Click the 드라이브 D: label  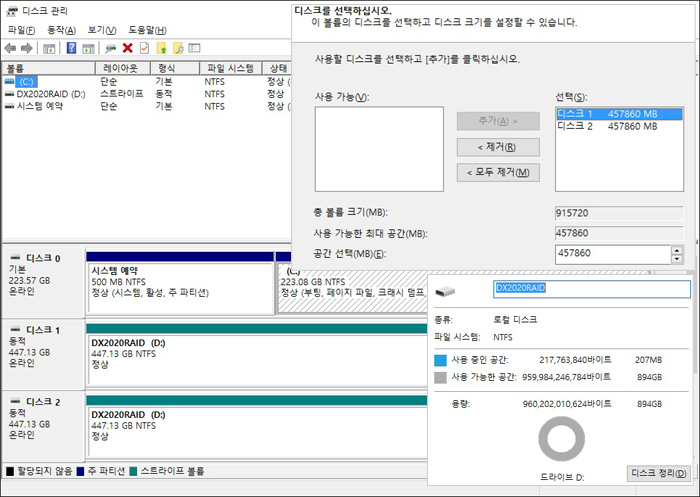[562, 477]
